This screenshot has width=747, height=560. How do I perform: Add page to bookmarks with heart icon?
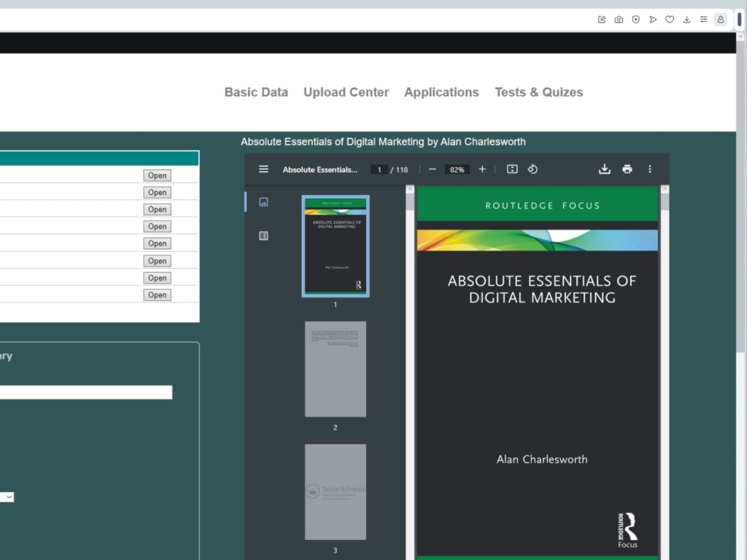tap(670, 19)
